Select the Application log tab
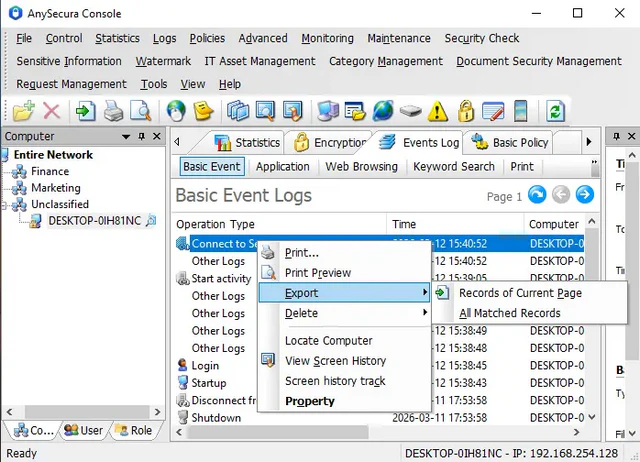 (283, 167)
